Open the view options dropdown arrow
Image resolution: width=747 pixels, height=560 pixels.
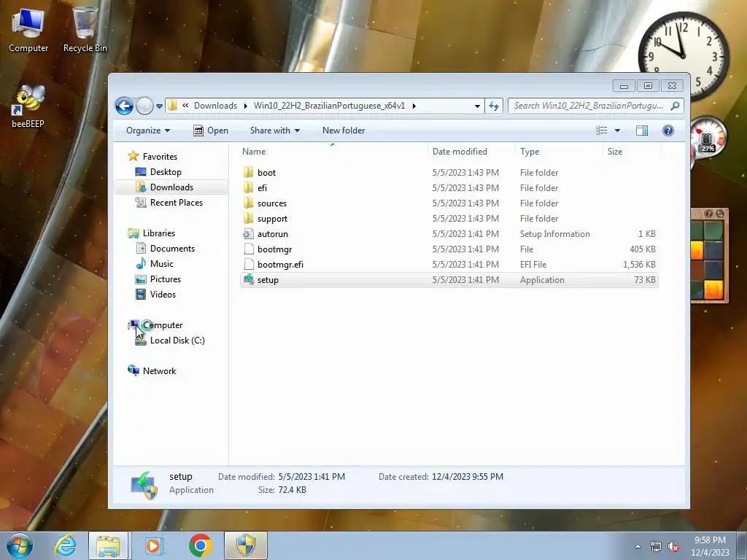click(x=617, y=131)
